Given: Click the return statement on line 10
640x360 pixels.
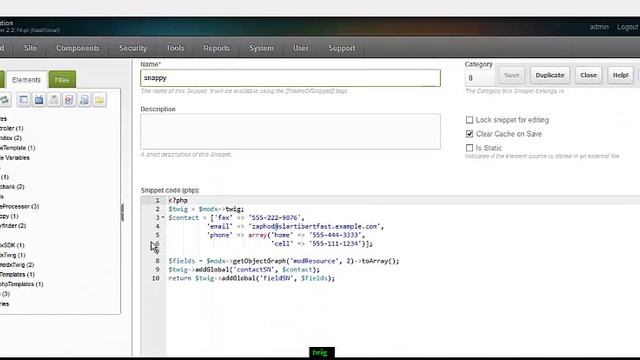Looking at the screenshot, I should point(251,278).
